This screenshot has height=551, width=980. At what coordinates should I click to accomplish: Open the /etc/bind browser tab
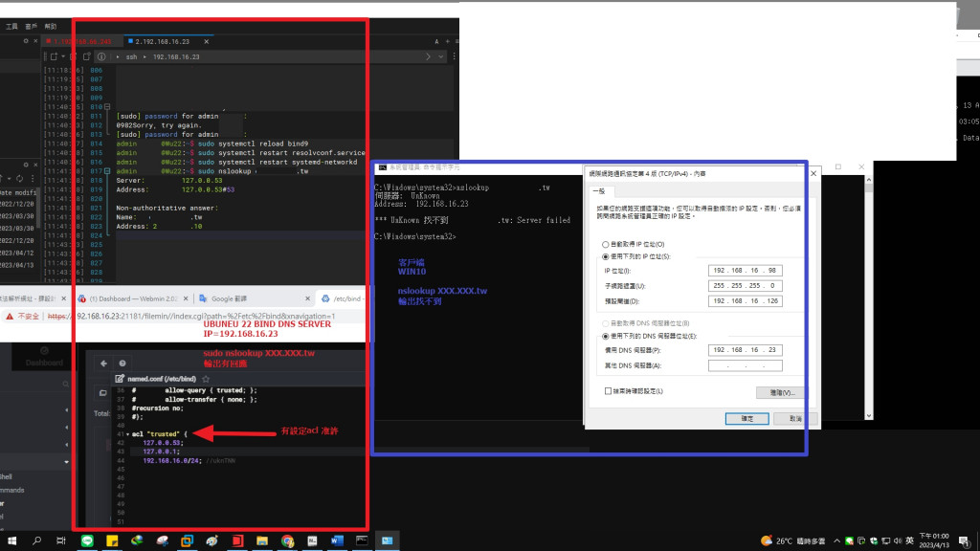pyautogui.click(x=342, y=298)
